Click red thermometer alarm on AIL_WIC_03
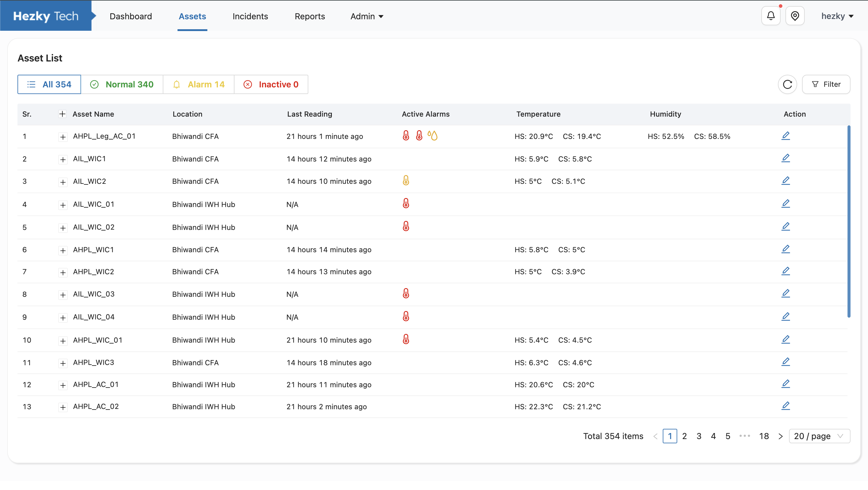 pyautogui.click(x=406, y=294)
